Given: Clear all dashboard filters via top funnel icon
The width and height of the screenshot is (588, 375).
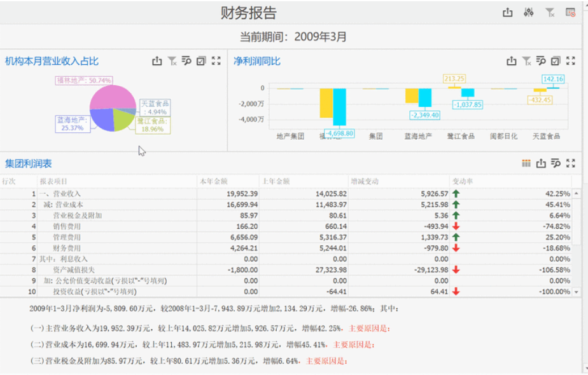Looking at the screenshot, I should [550, 12].
